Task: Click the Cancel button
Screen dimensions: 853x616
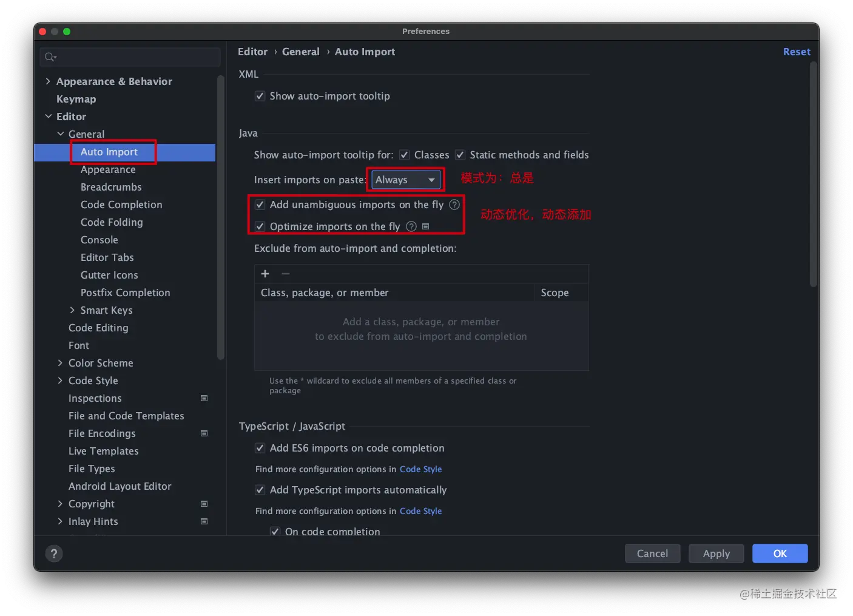Action: pyautogui.click(x=652, y=553)
